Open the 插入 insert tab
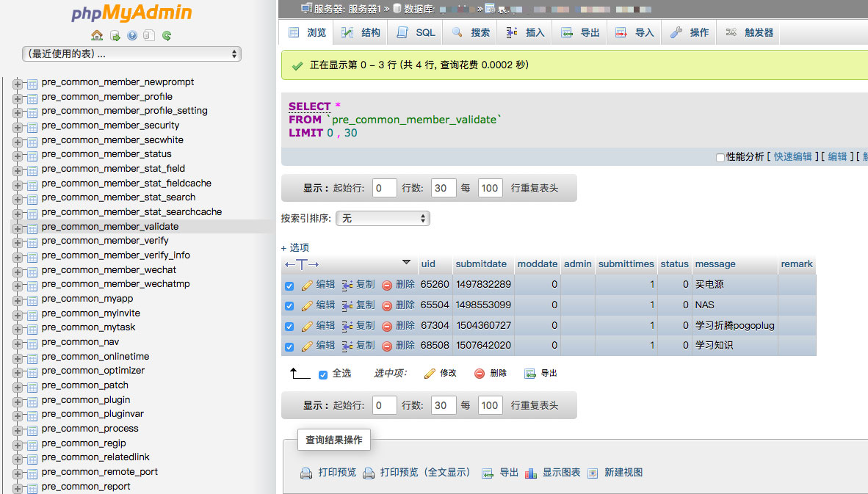 525,32
